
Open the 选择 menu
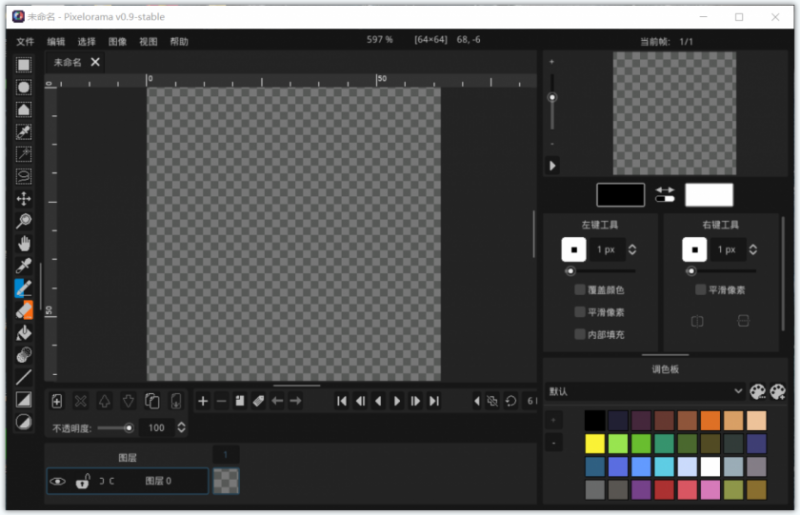[x=87, y=41]
